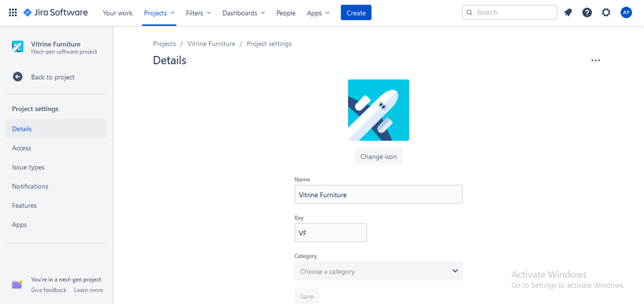Click the Projects breadcrumb link
Image resolution: width=644 pixels, height=304 pixels.
point(164,44)
